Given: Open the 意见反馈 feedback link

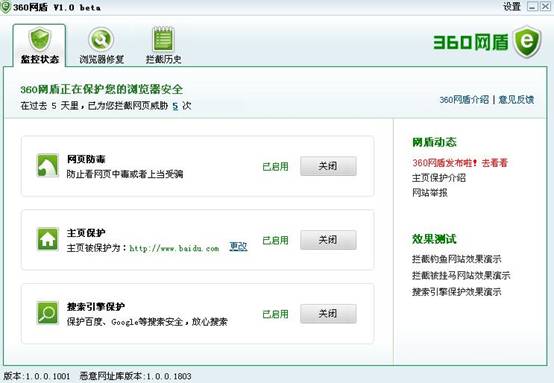Looking at the screenshot, I should coord(516,100).
